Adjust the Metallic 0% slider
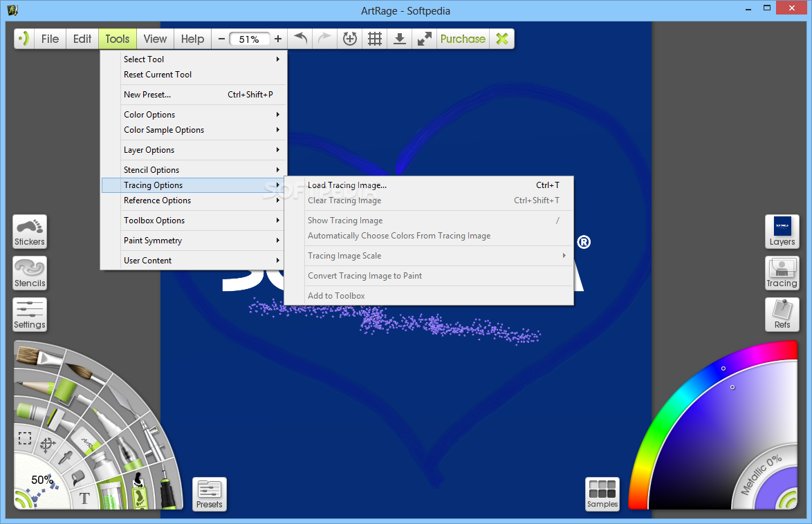 pos(762,476)
